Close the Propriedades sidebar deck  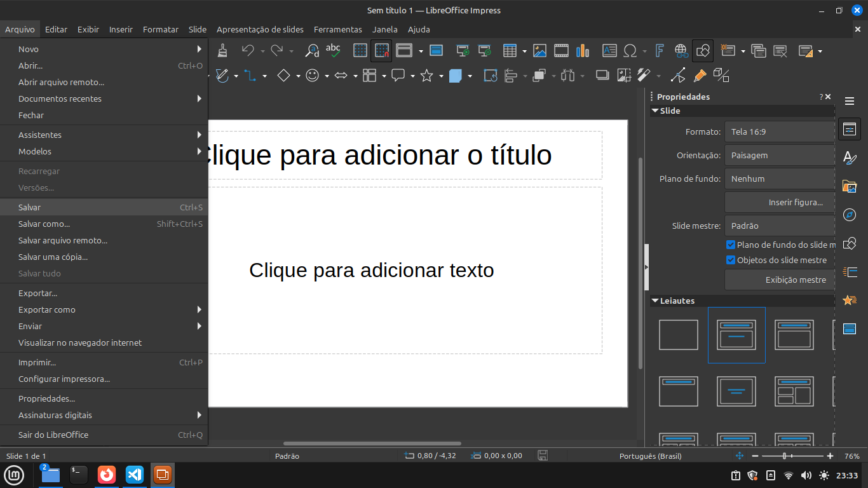[x=828, y=97]
